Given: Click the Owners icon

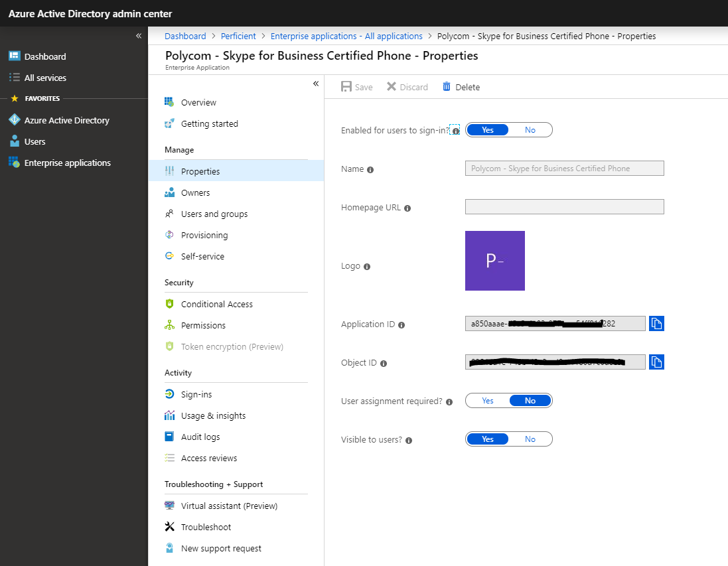Looking at the screenshot, I should (169, 192).
